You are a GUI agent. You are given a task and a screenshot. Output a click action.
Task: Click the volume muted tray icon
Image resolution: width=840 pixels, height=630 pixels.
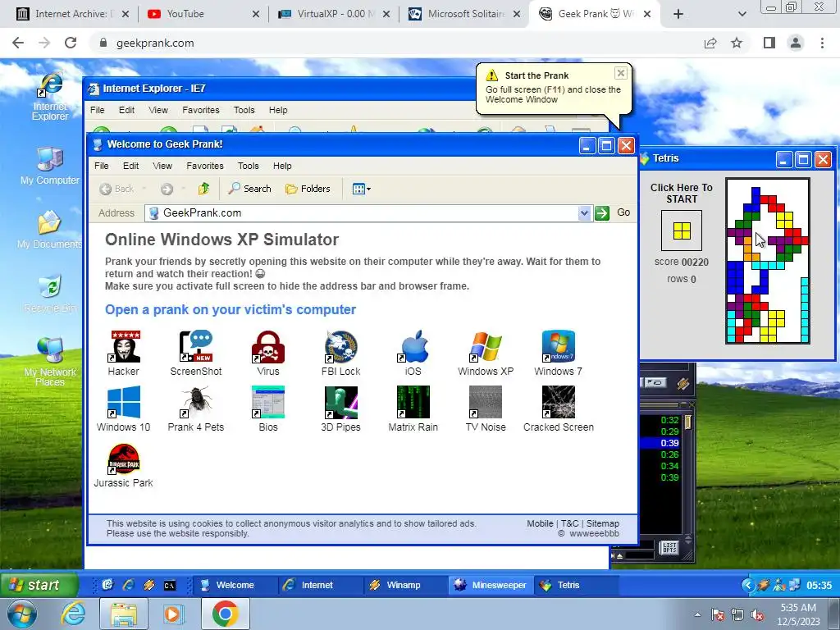757,615
